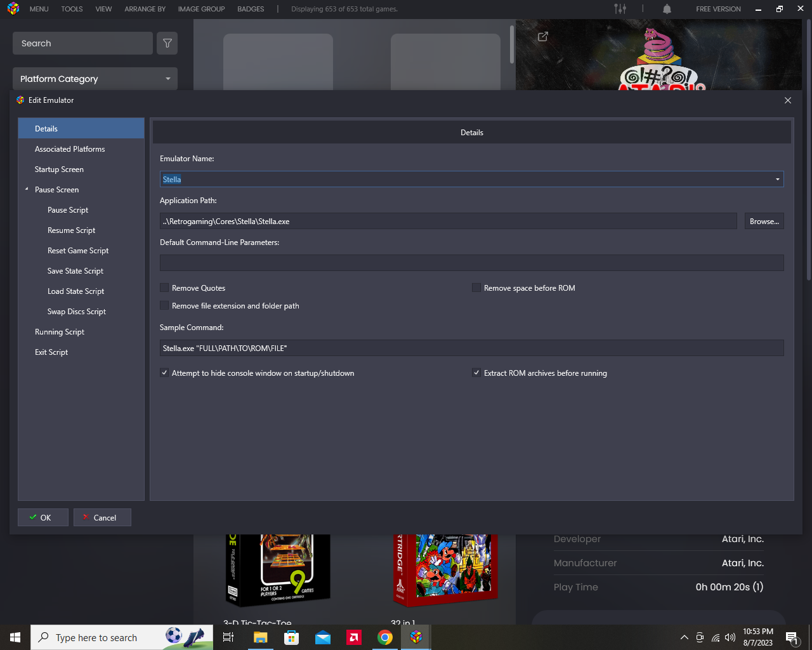Click the 3-D Tic-Tac-Toe box art

[x=278, y=571]
